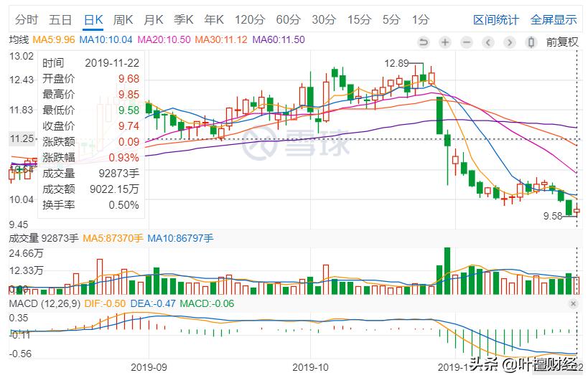Click 全屏显示 fullscreen display link
588x383 pixels.
554,19
